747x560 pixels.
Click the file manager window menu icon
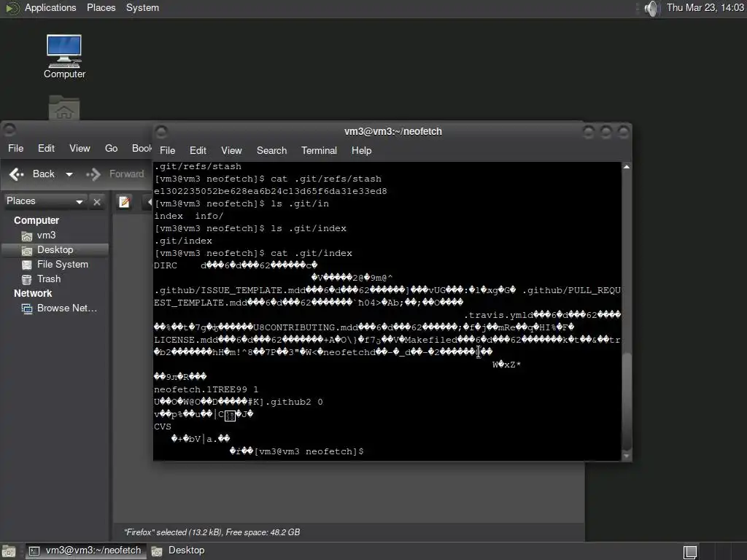pyautogui.click(x=9, y=128)
